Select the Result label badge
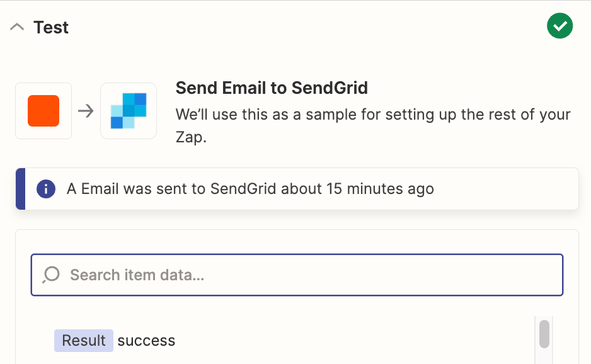 click(x=83, y=341)
